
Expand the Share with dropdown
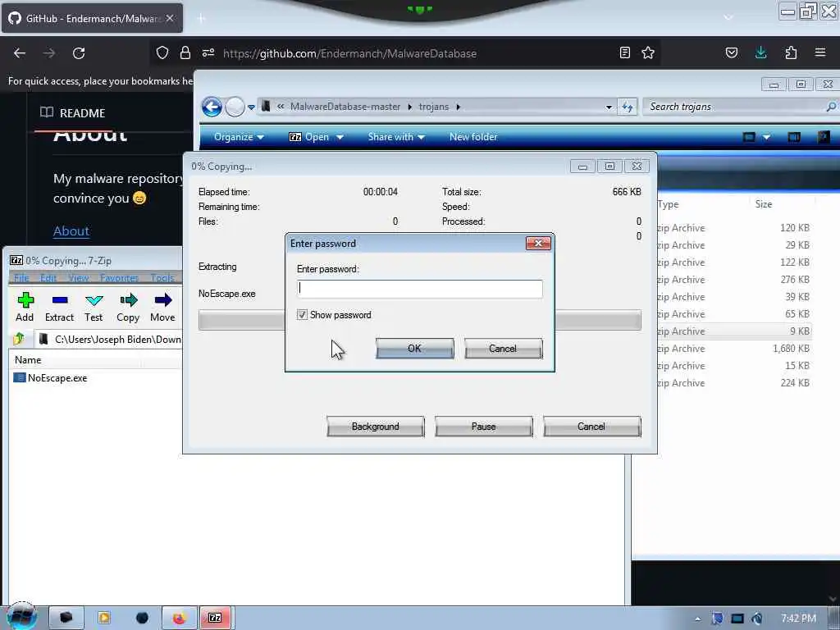(396, 137)
